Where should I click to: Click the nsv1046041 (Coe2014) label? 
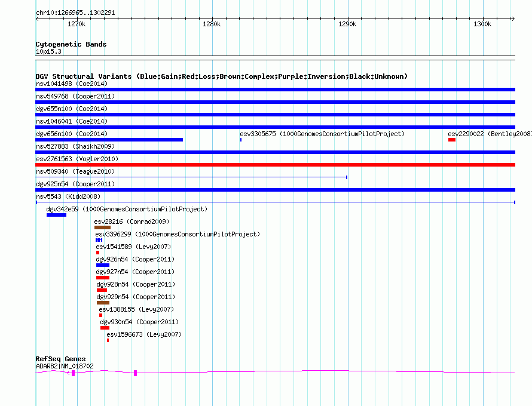pos(72,121)
